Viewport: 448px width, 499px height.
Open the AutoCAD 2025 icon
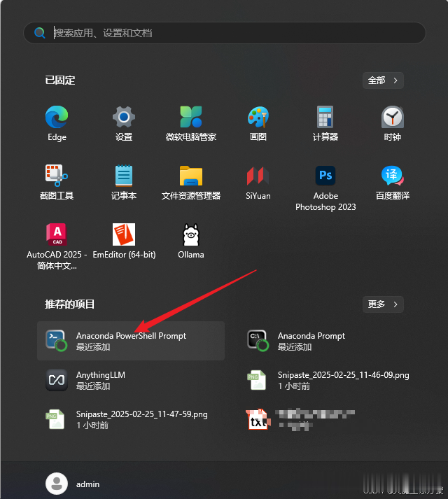57,234
